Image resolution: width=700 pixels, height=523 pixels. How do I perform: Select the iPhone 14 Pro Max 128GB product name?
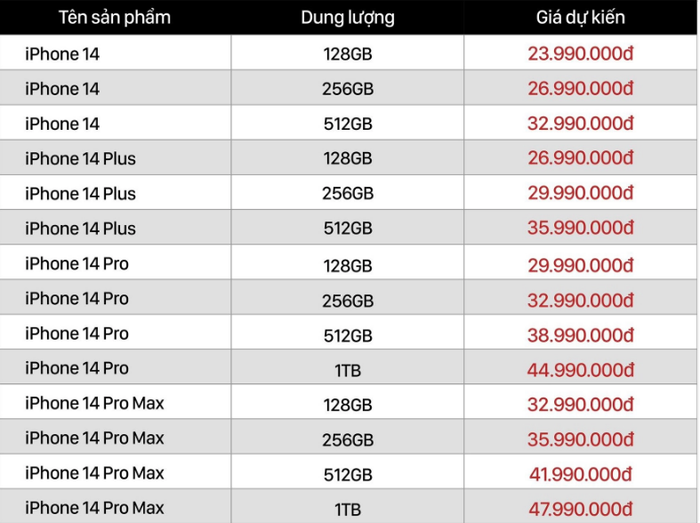(95, 403)
